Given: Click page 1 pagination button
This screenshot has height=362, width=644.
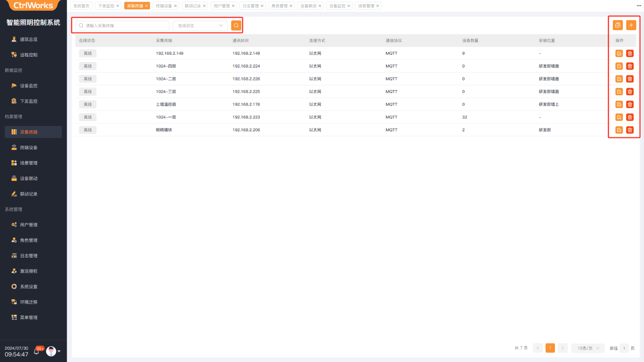Looking at the screenshot, I should [x=550, y=348].
